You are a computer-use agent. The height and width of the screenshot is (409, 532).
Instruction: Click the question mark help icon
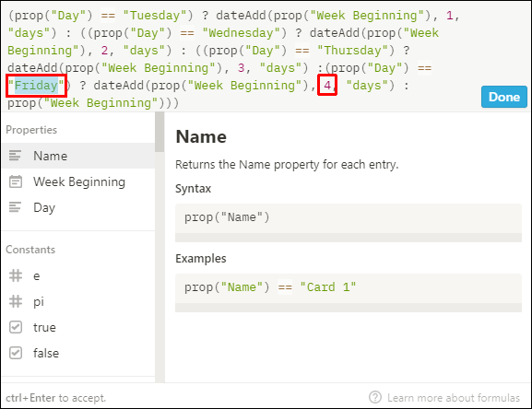tap(375, 397)
